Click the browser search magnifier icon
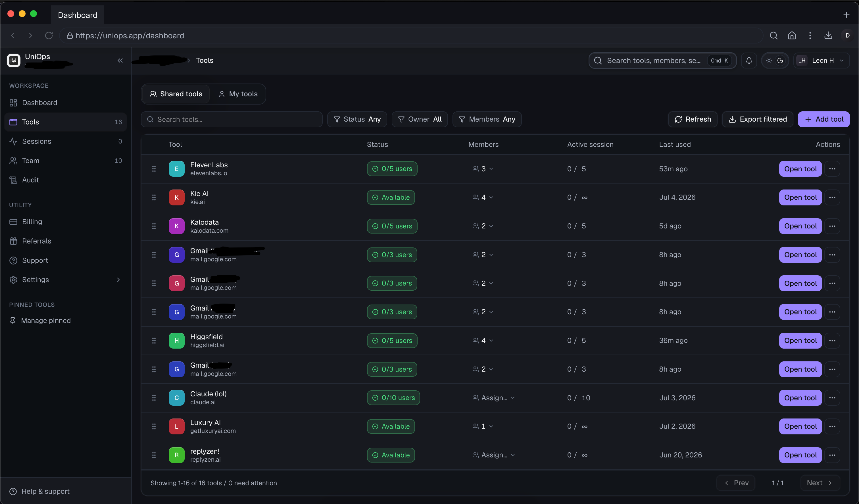 (773, 36)
